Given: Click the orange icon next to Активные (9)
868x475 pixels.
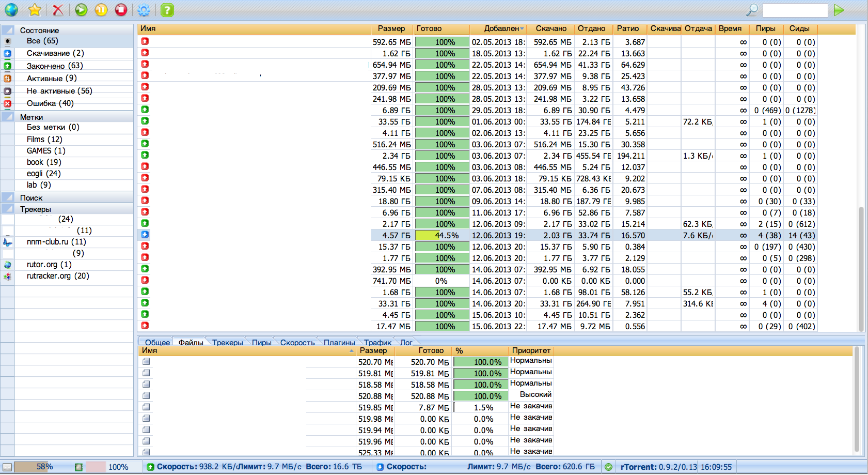Looking at the screenshot, I should [x=7, y=78].
